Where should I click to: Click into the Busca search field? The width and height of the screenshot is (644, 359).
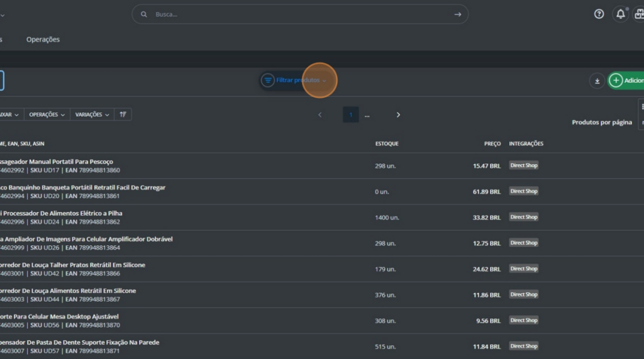pyautogui.click(x=302, y=14)
